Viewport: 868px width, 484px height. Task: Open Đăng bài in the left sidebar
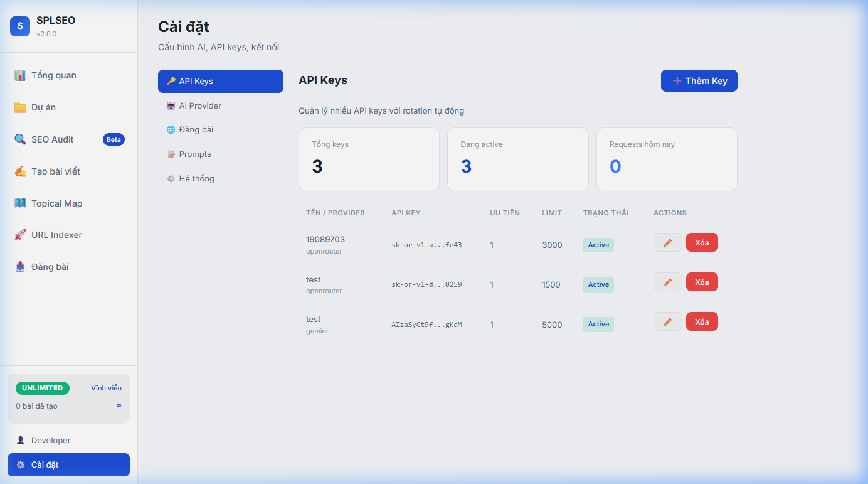click(69, 267)
